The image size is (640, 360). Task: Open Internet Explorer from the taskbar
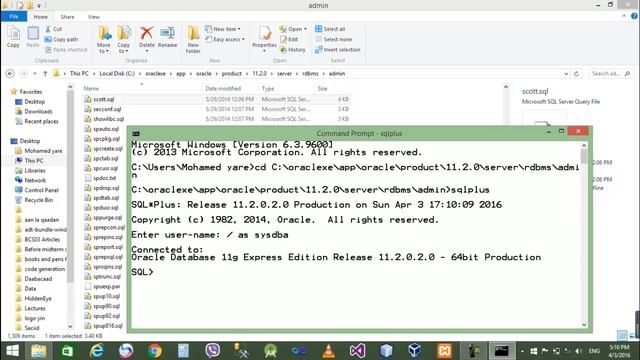[97, 351]
